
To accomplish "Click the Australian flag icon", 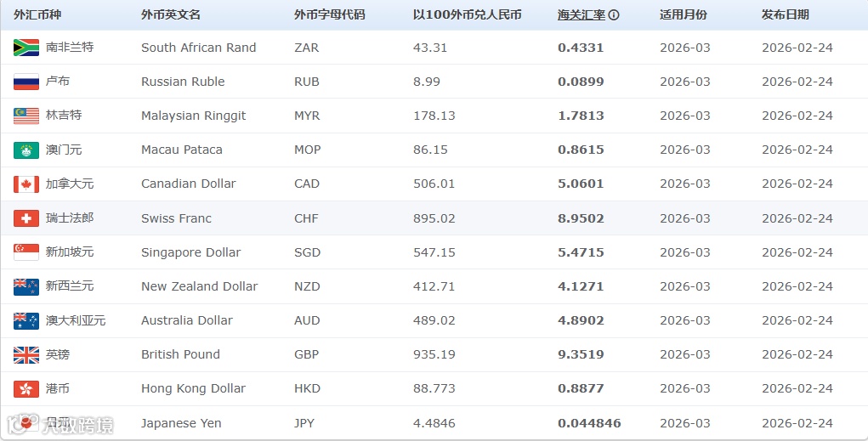I will coord(26,320).
